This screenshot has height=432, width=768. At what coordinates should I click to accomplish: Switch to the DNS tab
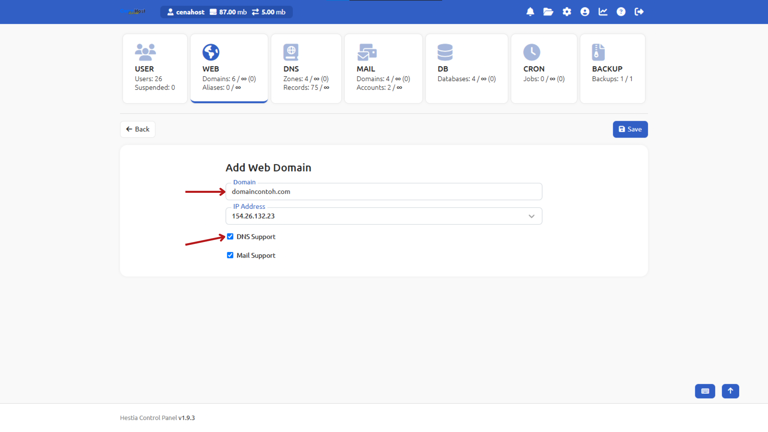[306, 69]
